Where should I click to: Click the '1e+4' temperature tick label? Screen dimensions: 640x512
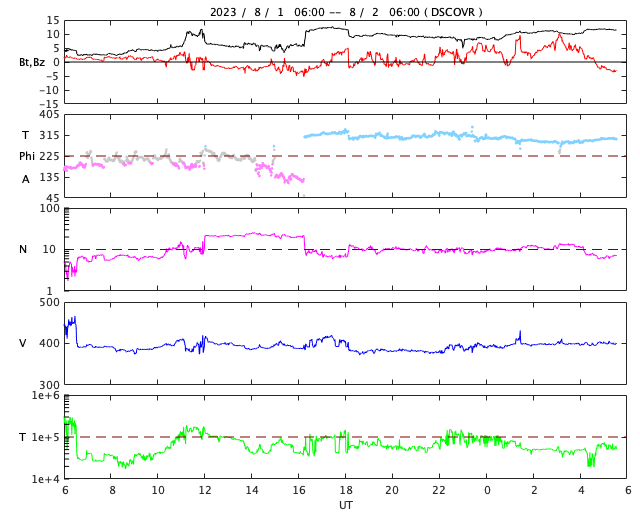click(x=46, y=479)
